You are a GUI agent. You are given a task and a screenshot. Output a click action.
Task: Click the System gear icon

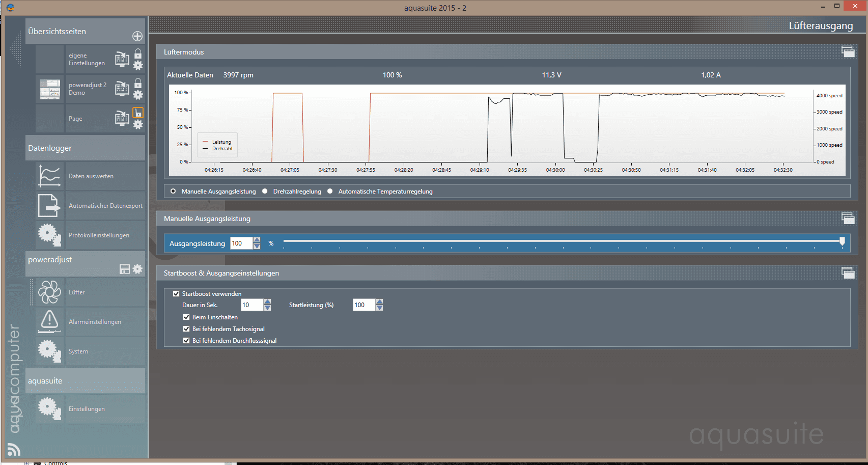49,351
